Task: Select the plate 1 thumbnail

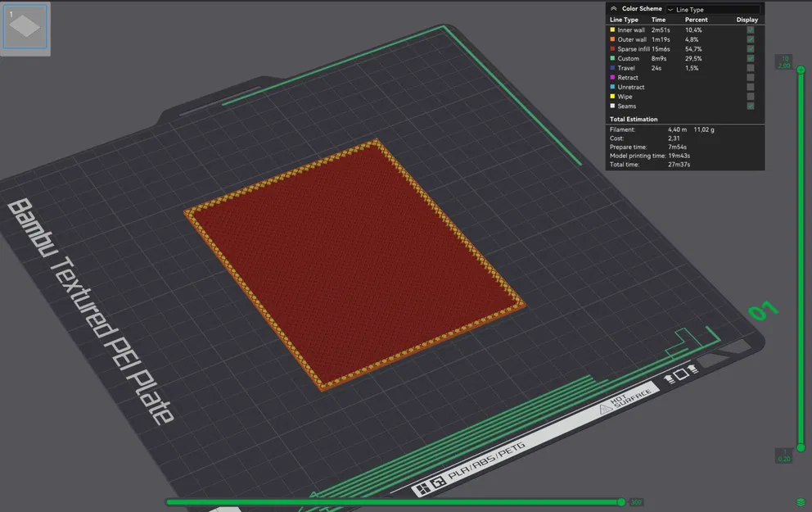Action: tap(26, 26)
